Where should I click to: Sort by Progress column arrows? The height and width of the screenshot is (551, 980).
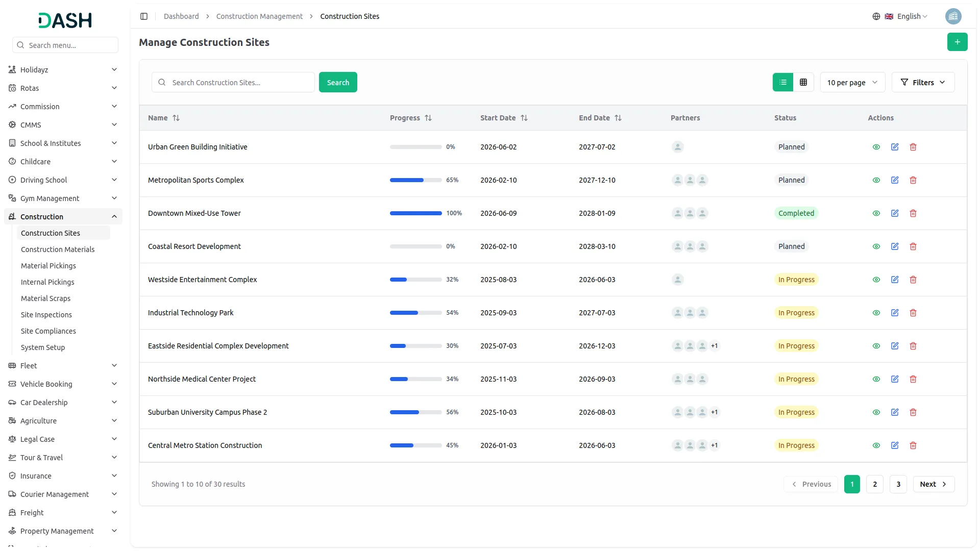click(428, 118)
